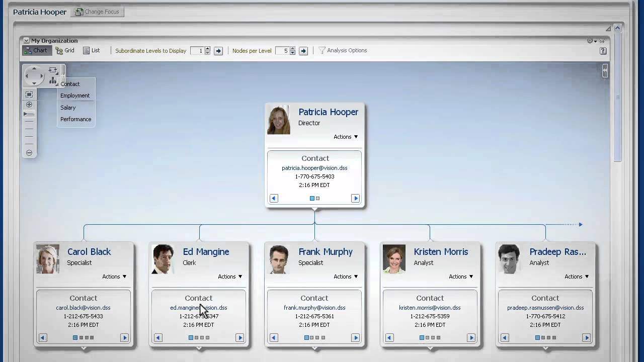Image resolution: width=644 pixels, height=362 pixels.
Task: Show previous panel on Frank Murphy's card
Action: [x=274, y=338]
